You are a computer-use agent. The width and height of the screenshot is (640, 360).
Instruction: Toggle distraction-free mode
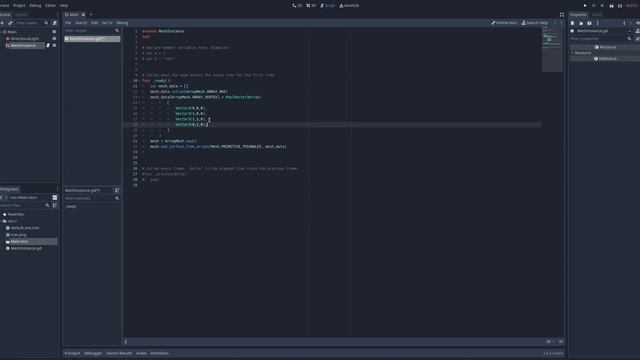click(562, 15)
